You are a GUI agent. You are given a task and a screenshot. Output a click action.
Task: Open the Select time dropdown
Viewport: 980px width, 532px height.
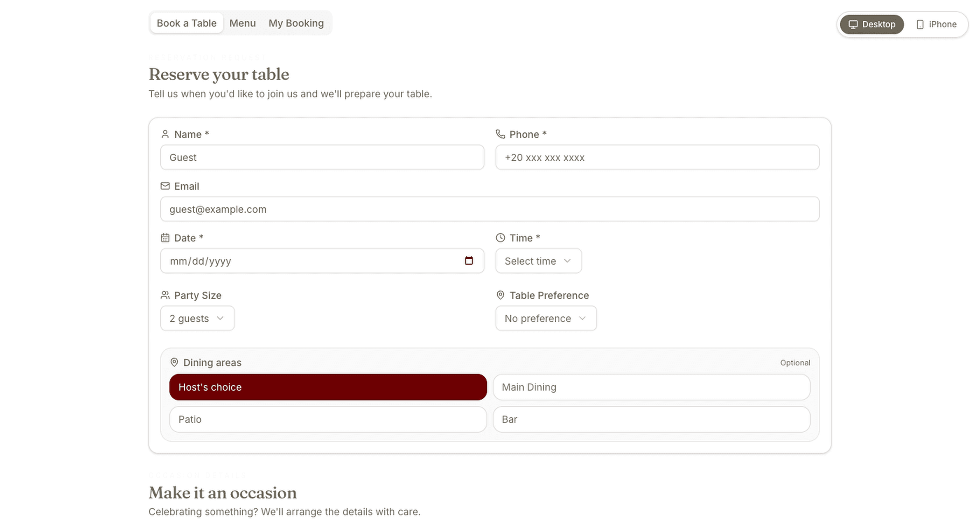538,261
